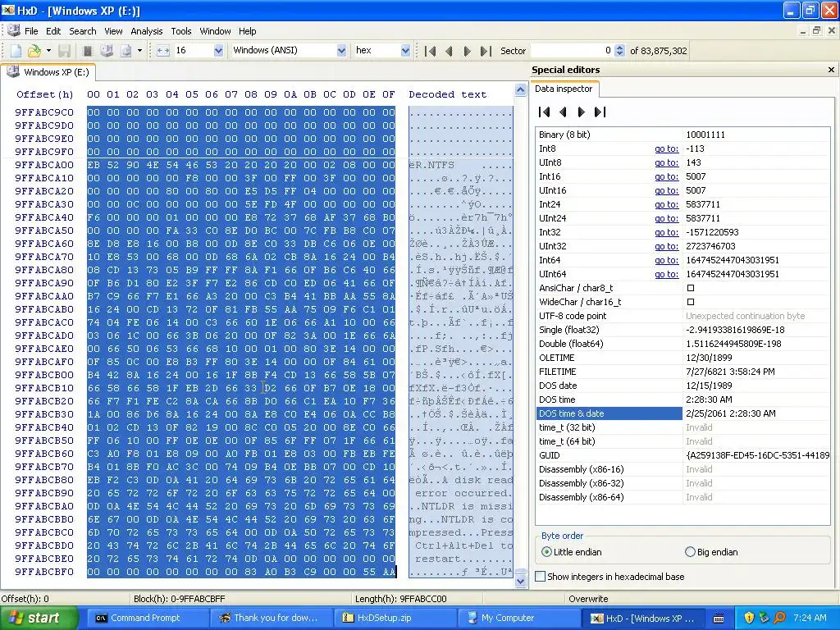Screen dimensions: 840x630
Task: Select the FILETIME row in inspector
Action: tap(682, 372)
